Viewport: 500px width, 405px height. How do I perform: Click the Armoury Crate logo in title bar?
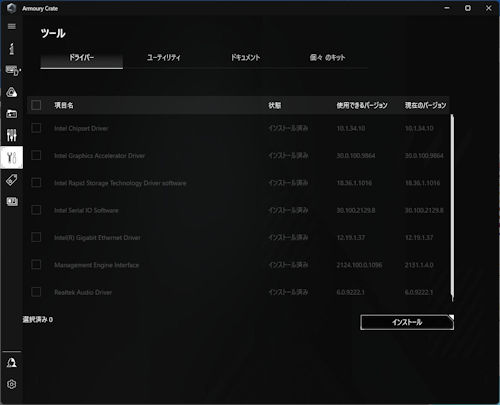(12, 8)
